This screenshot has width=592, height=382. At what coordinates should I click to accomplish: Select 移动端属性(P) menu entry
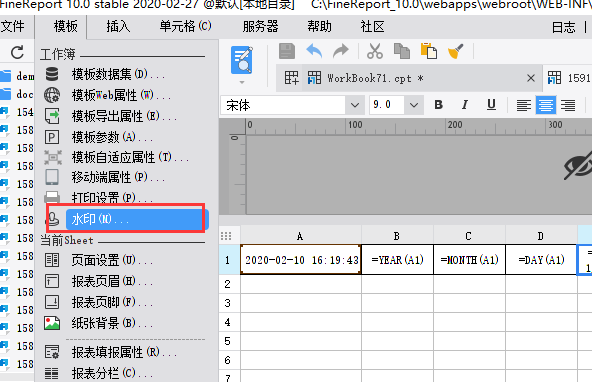(118, 177)
